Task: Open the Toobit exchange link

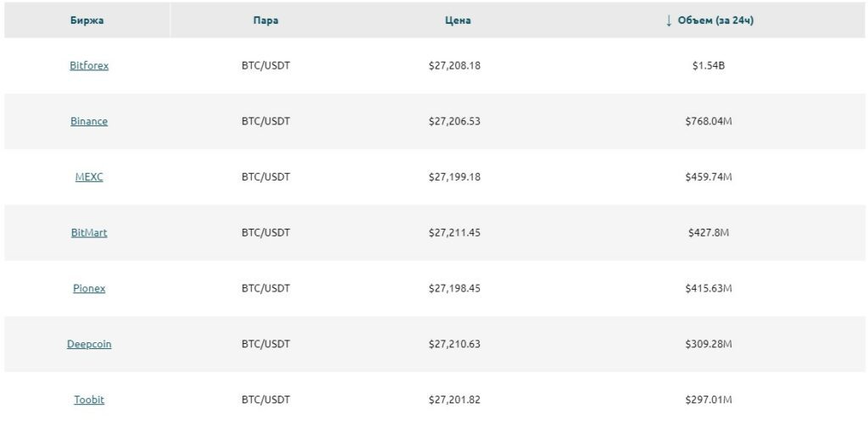Action: [89, 400]
